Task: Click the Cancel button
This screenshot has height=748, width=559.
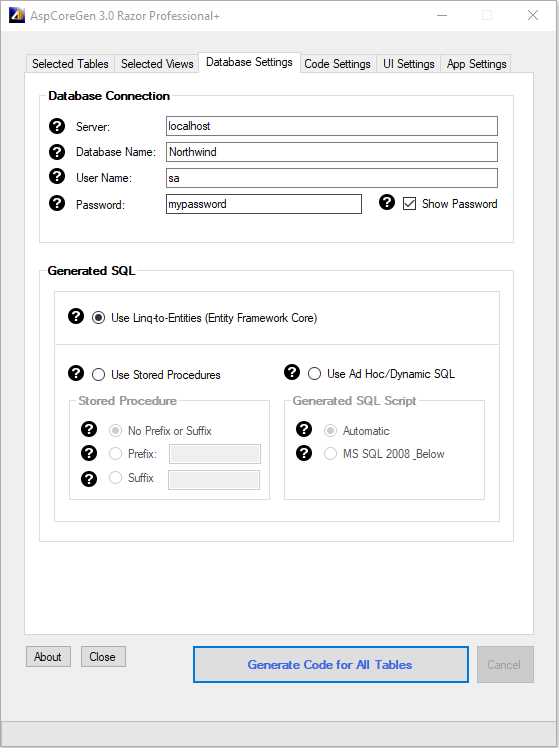Action: 505,665
